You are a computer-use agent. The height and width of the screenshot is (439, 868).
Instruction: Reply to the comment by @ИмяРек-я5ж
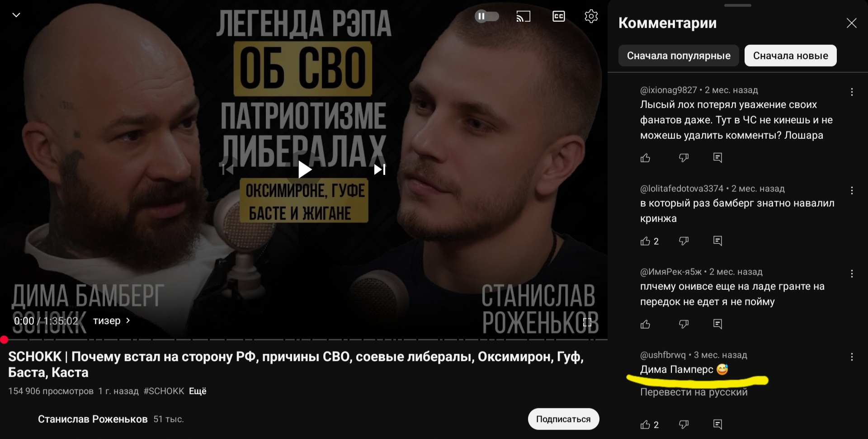[x=717, y=324]
